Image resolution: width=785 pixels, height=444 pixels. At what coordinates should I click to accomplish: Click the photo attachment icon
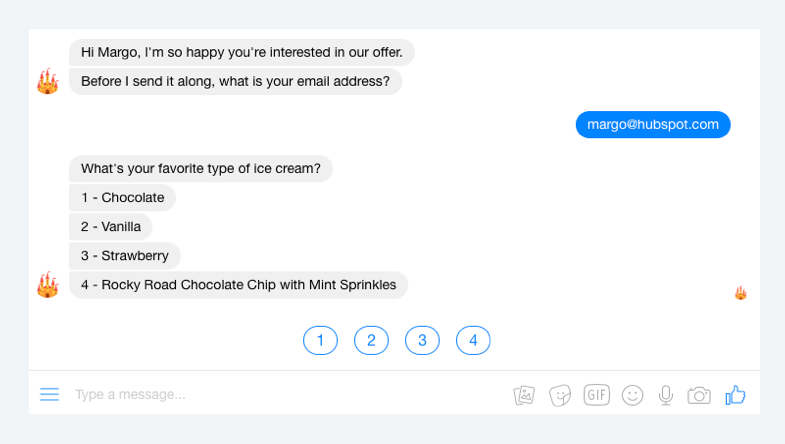coord(524,395)
